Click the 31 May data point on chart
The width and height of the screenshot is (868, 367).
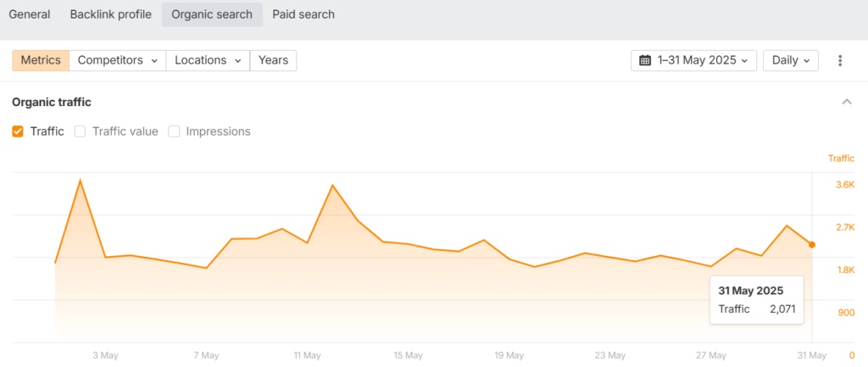pos(812,245)
